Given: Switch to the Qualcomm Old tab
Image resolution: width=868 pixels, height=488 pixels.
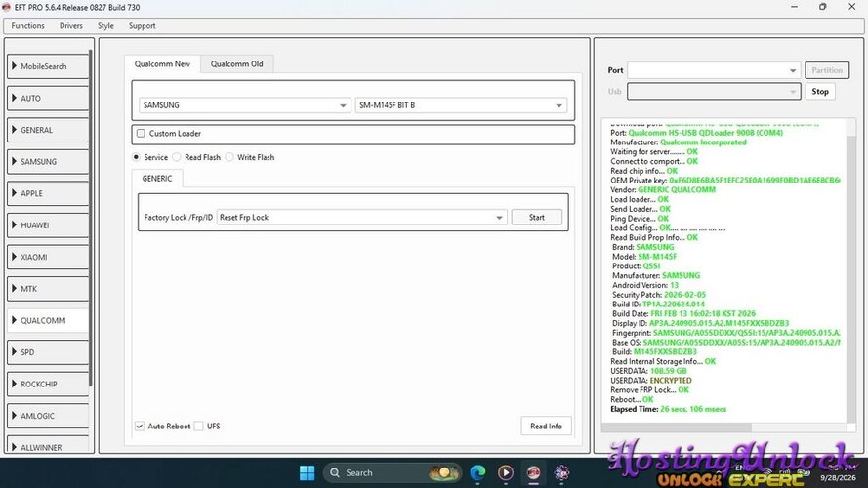Looking at the screenshot, I should pyautogui.click(x=237, y=64).
